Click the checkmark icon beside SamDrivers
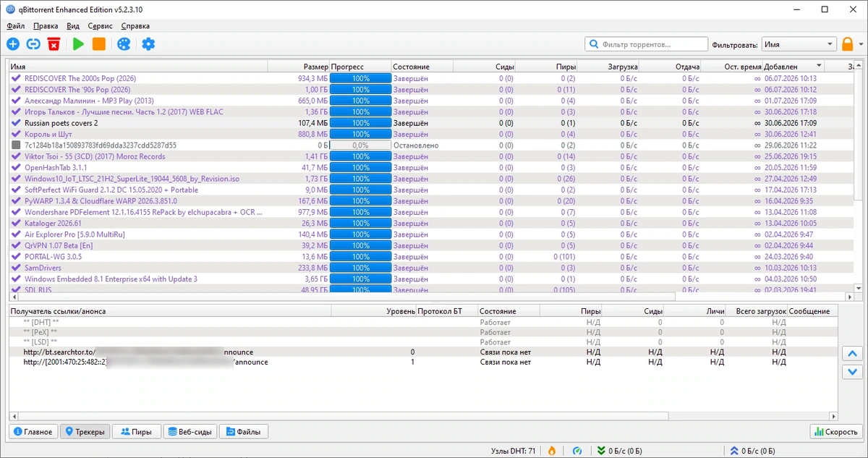The image size is (868, 458). click(x=16, y=268)
